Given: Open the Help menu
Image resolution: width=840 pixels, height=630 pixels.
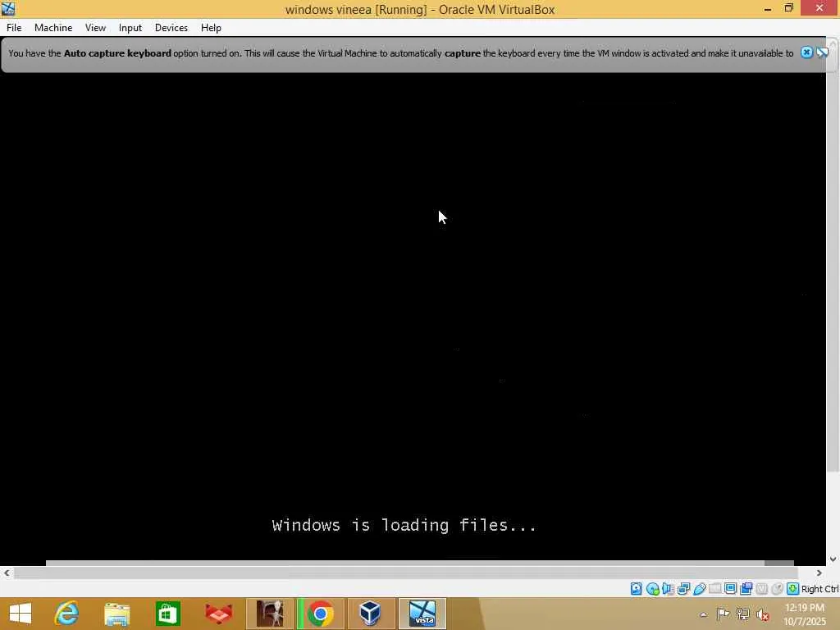Looking at the screenshot, I should coord(211,28).
